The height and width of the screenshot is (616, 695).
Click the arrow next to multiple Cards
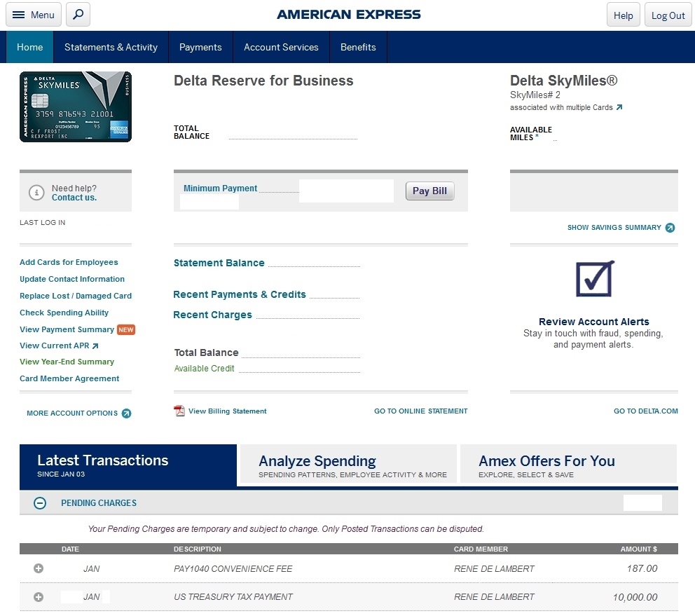coord(619,108)
